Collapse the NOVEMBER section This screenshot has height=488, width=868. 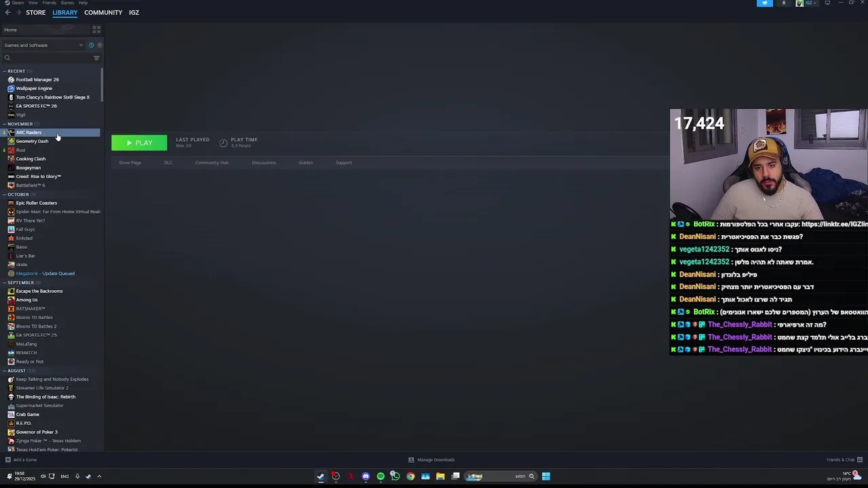coord(20,124)
